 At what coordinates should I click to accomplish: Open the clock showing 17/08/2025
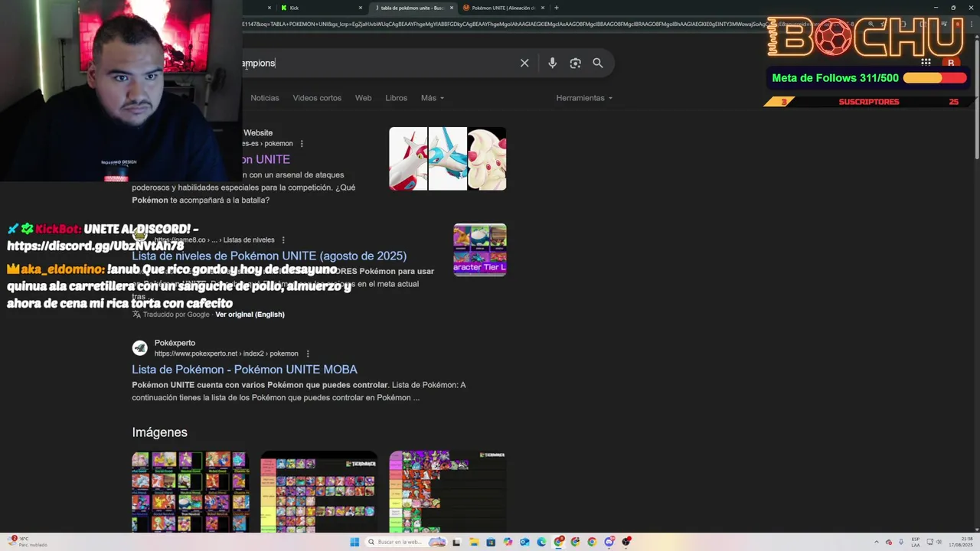pos(961,542)
